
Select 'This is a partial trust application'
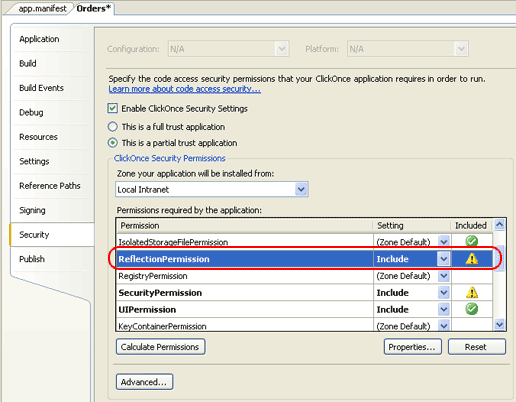(x=113, y=143)
